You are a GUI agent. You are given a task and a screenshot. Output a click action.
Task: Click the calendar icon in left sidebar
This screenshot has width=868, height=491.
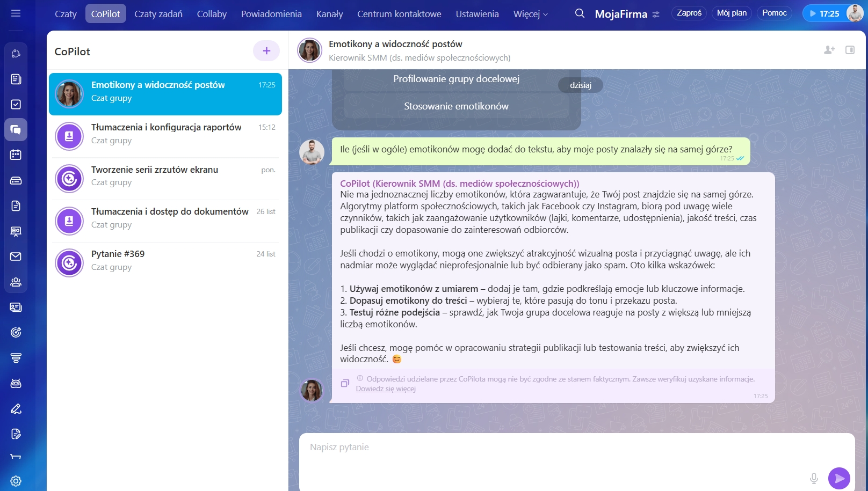click(16, 155)
